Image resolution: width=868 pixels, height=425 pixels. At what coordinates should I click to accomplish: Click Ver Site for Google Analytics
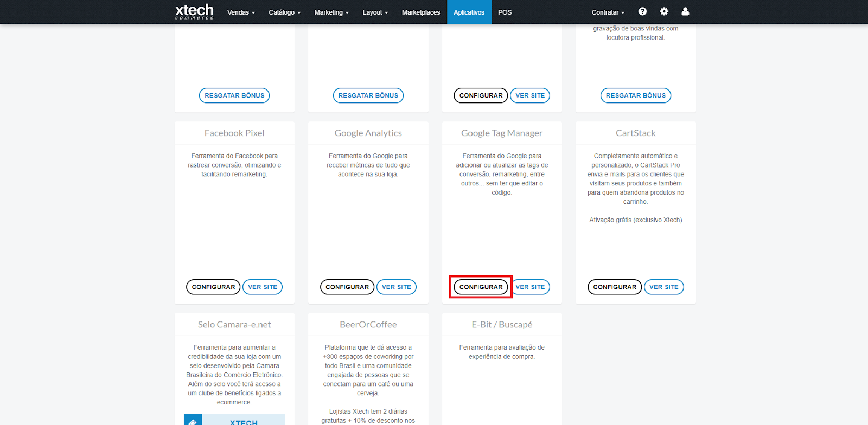[397, 287]
